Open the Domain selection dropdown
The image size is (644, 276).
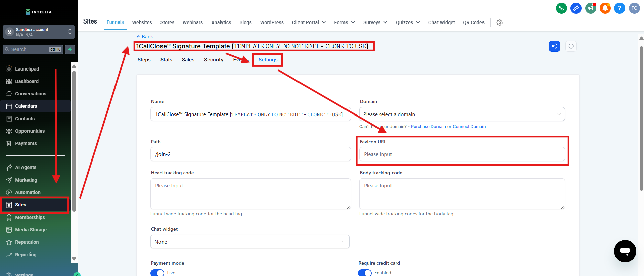pos(462,114)
